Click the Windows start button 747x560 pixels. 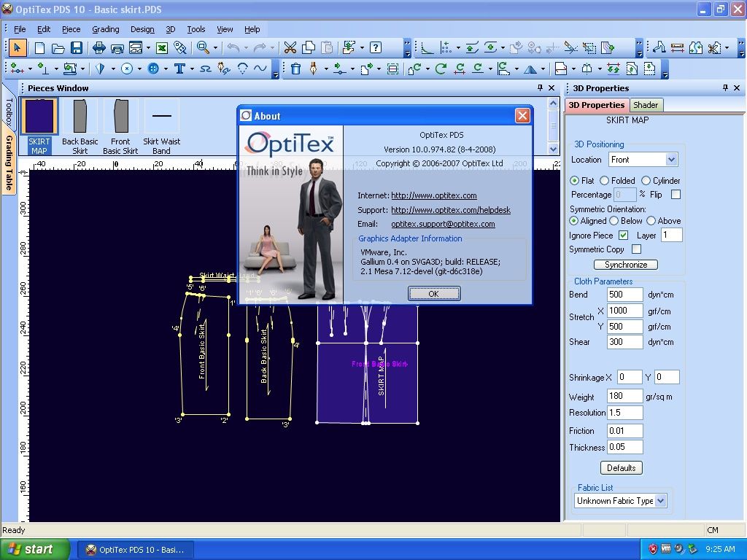(34, 549)
